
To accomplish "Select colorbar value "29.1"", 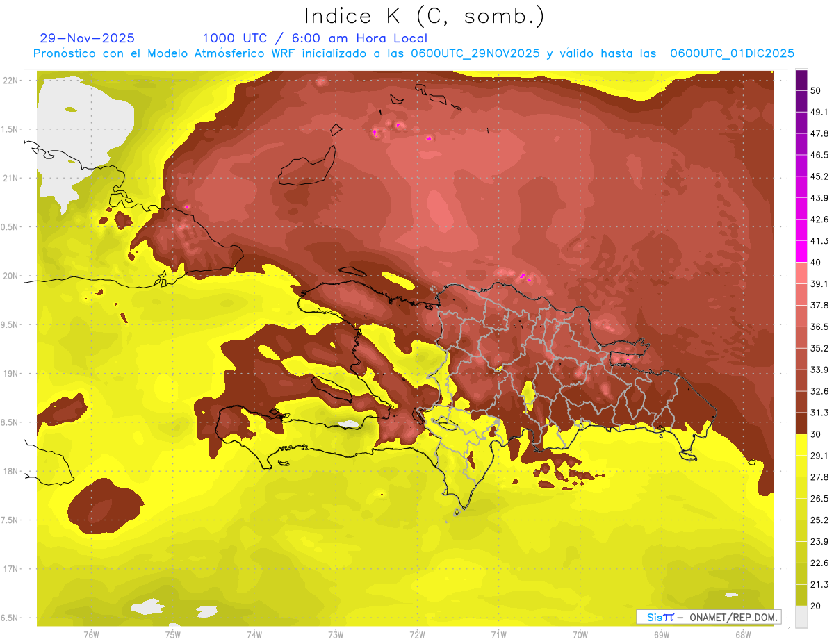I will pos(819,456).
